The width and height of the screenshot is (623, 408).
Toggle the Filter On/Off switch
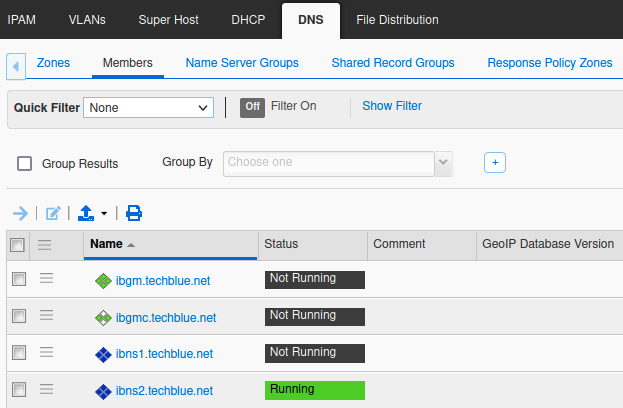click(252, 107)
